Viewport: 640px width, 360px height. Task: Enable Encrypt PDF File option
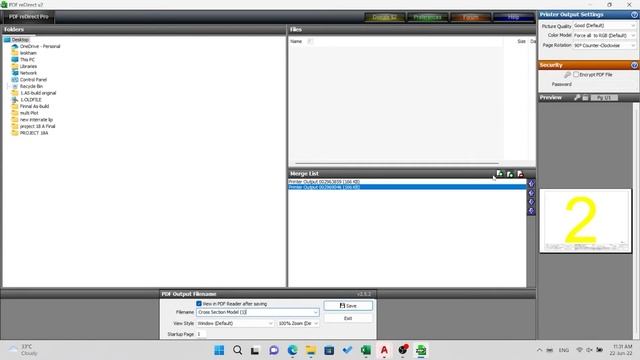(x=576, y=75)
